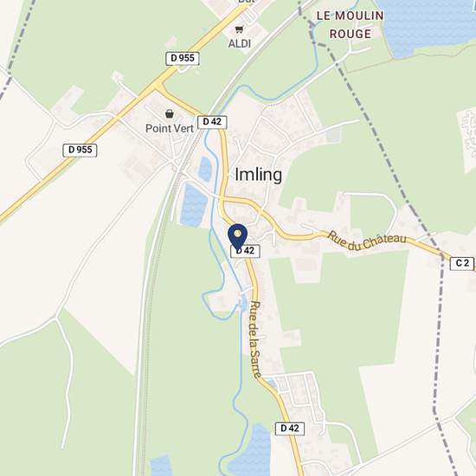Click the D 42 shield beneath the pin
Screen dimensions: 476x476
pyautogui.click(x=245, y=251)
